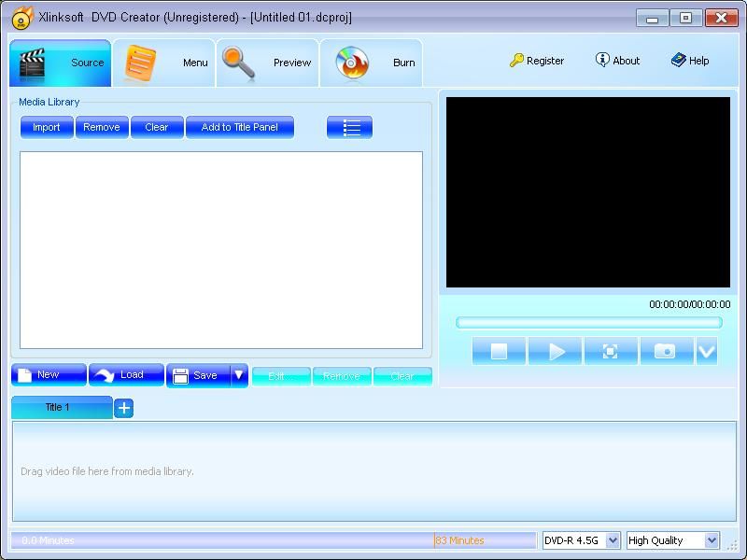Click the title panel Clear button

(402, 377)
